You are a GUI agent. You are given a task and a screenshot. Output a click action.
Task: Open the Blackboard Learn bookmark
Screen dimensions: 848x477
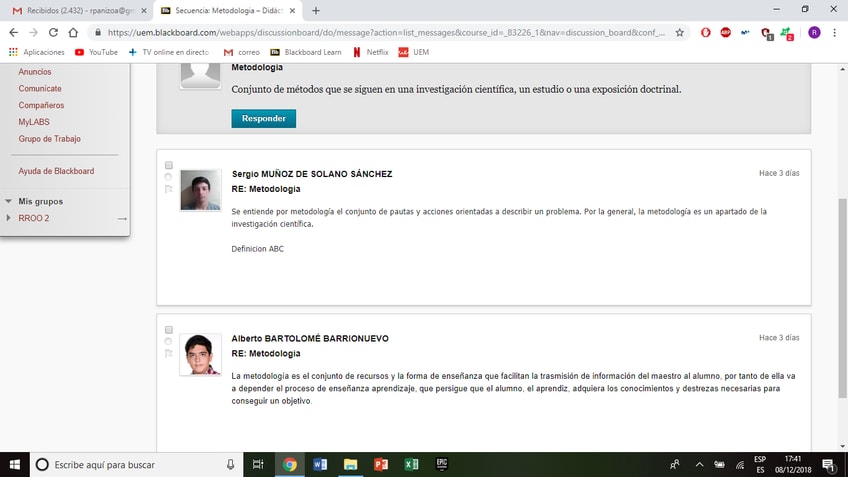(x=306, y=52)
